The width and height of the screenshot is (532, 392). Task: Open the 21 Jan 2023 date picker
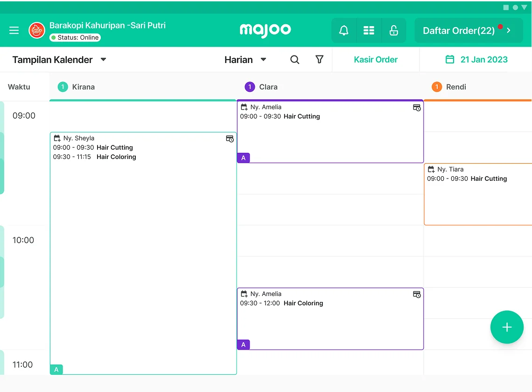(476, 60)
